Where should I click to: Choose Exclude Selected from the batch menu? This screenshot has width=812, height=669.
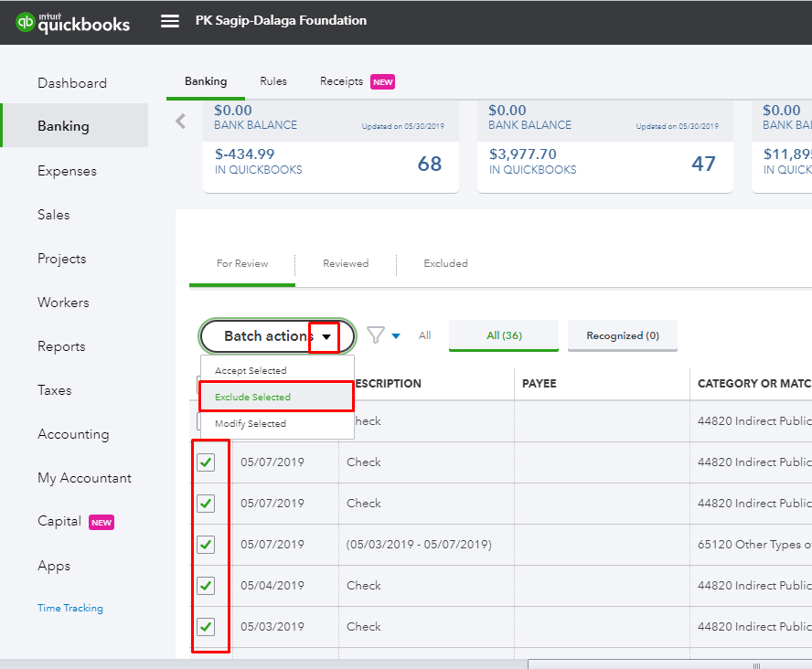[252, 398]
